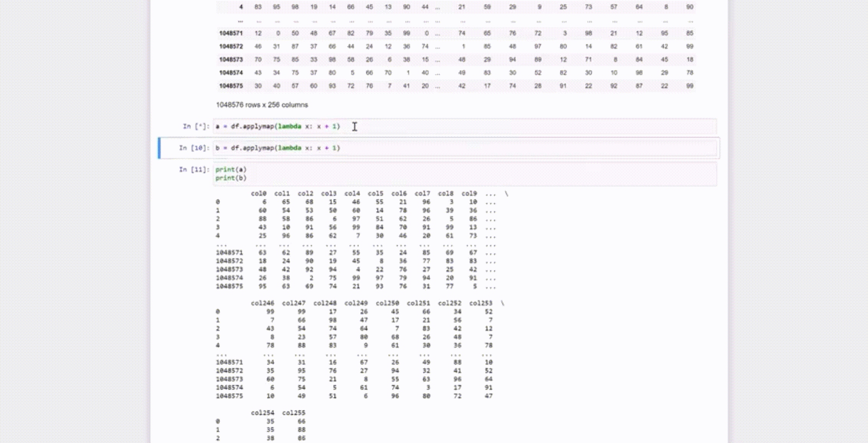Viewport: 868px width, 443px height.
Task: Click the lambda keyword in the running In [*] cell
Action: [289, 126]
